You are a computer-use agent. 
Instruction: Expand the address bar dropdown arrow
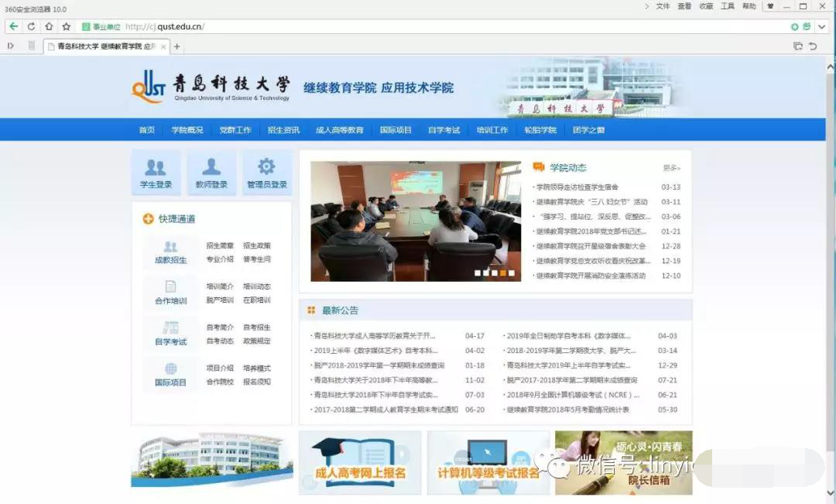tap(821, 26)
